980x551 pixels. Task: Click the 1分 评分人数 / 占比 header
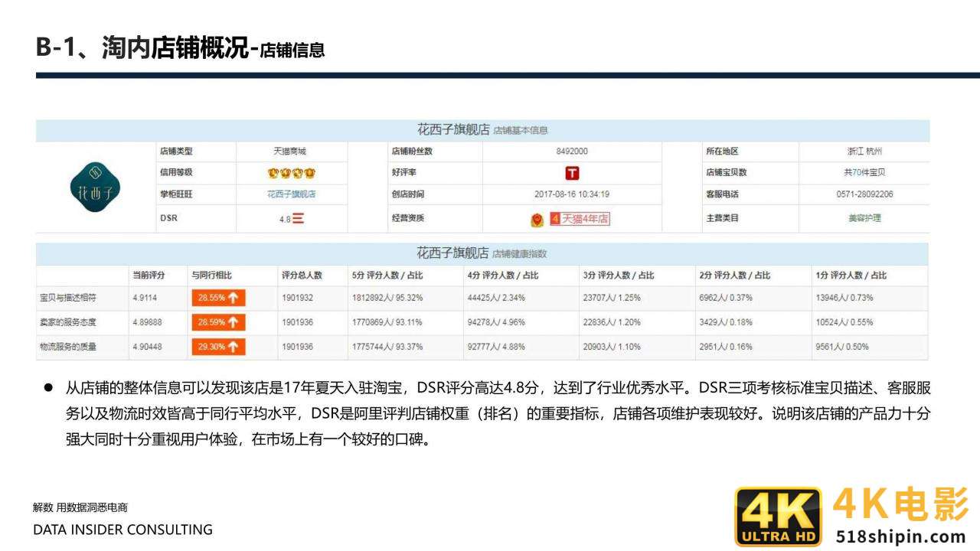[851, 275]
